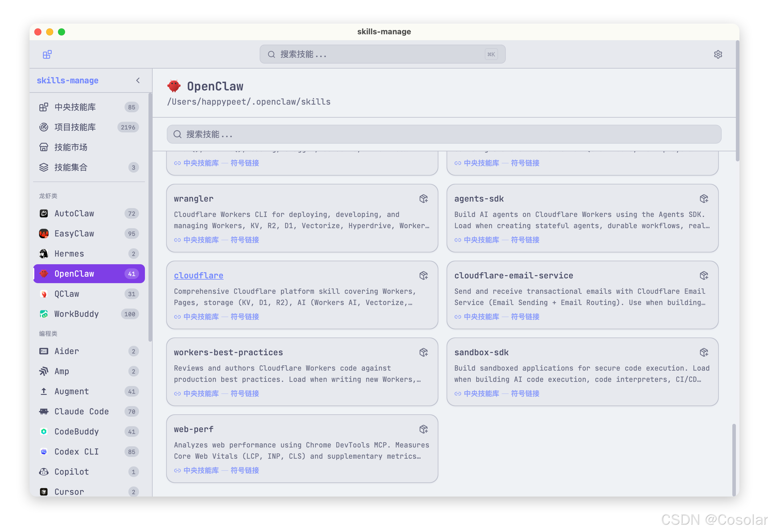
Task: Click the 技能市场 store icon
Action: (x=44, y=147)
